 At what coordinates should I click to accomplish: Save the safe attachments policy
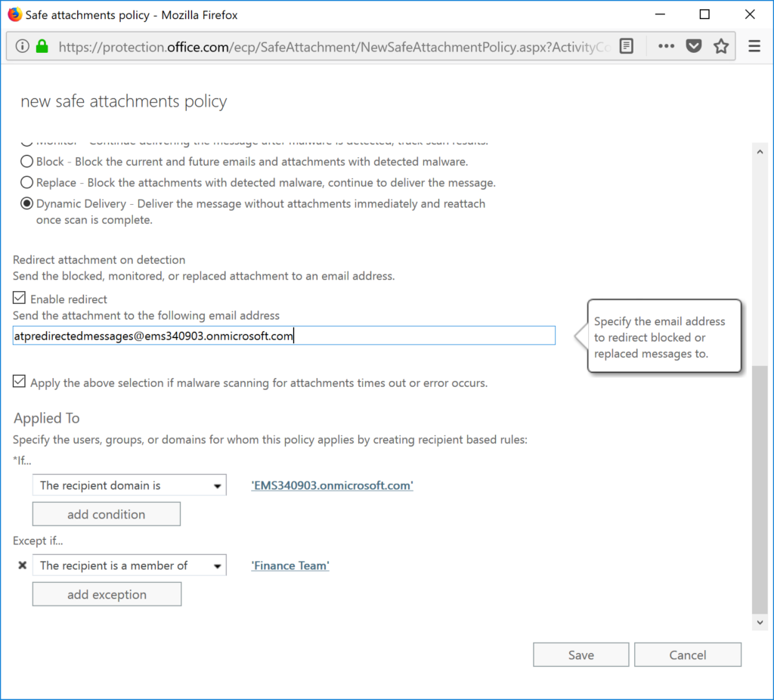(x=580, y=654)
